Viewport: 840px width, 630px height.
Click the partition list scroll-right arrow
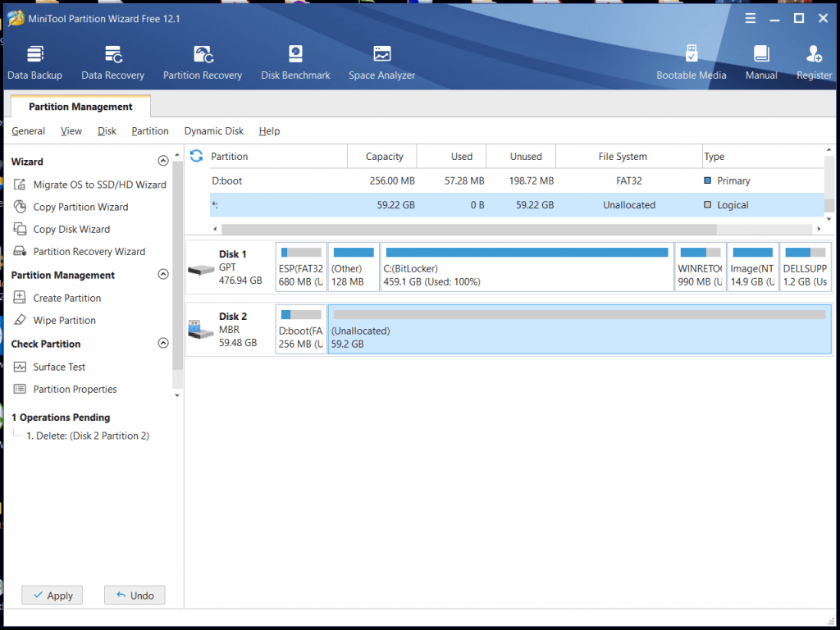point(819,230)
